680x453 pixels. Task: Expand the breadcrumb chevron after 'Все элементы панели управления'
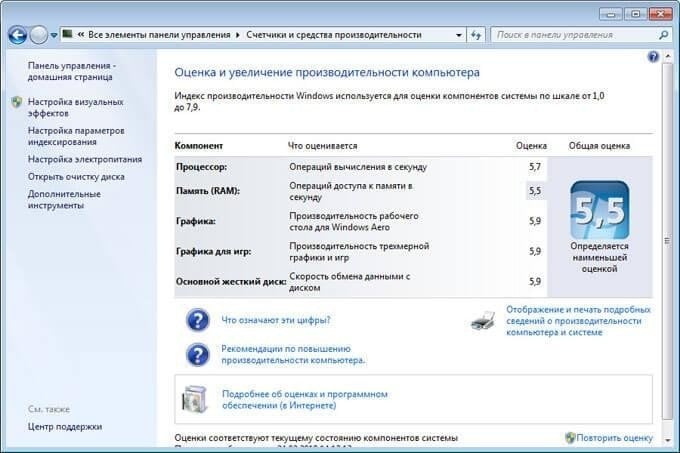(238, 35)
